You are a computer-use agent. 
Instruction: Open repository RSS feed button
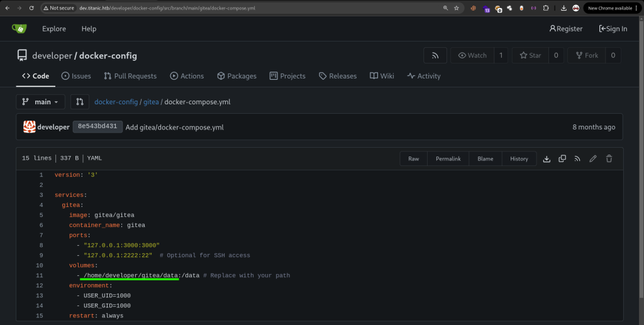[x=435, y=55]
